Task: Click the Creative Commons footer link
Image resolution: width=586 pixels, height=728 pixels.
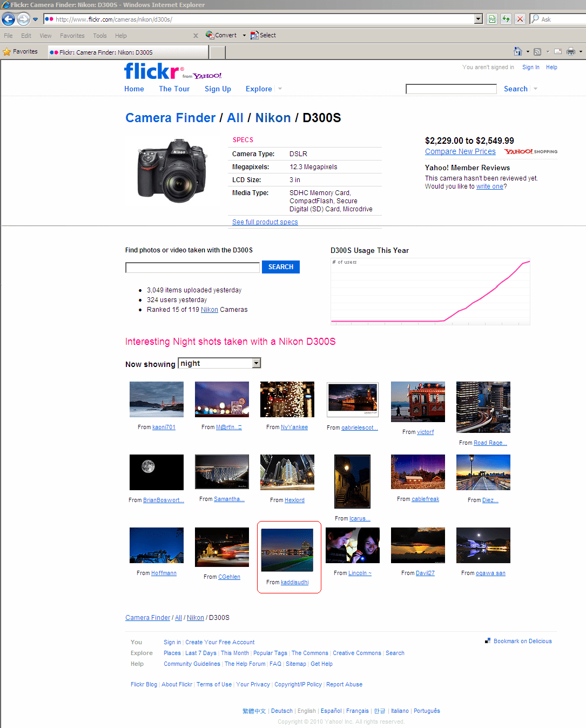Action: click(x=357, y=653)
